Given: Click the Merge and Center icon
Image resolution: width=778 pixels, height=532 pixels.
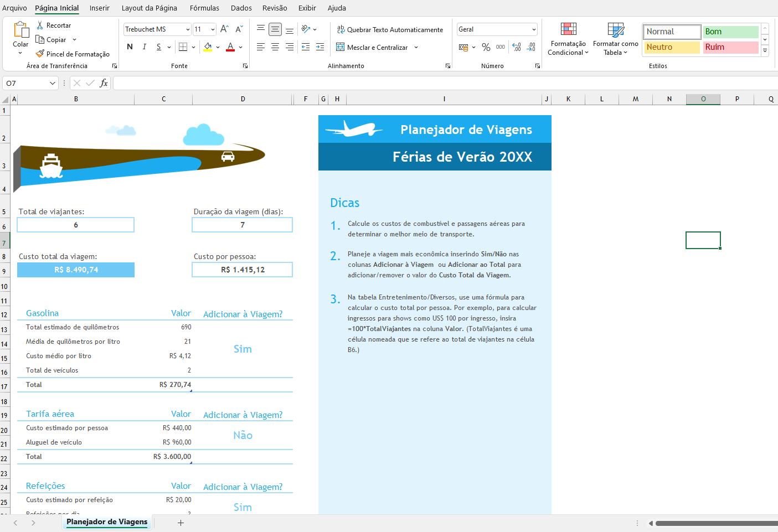Looking at the screenshot, I should 341,48.
